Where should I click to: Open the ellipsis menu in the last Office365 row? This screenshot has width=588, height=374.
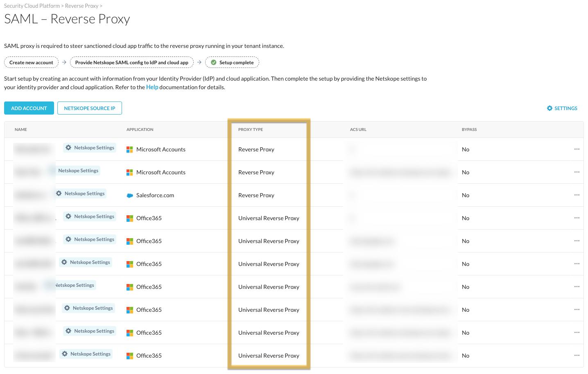[x=577, y=356]
